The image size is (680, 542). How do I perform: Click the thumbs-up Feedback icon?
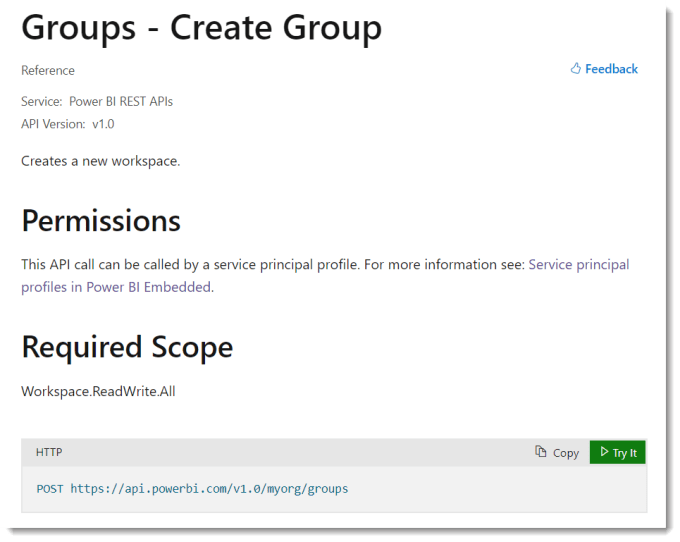point(575,69)
